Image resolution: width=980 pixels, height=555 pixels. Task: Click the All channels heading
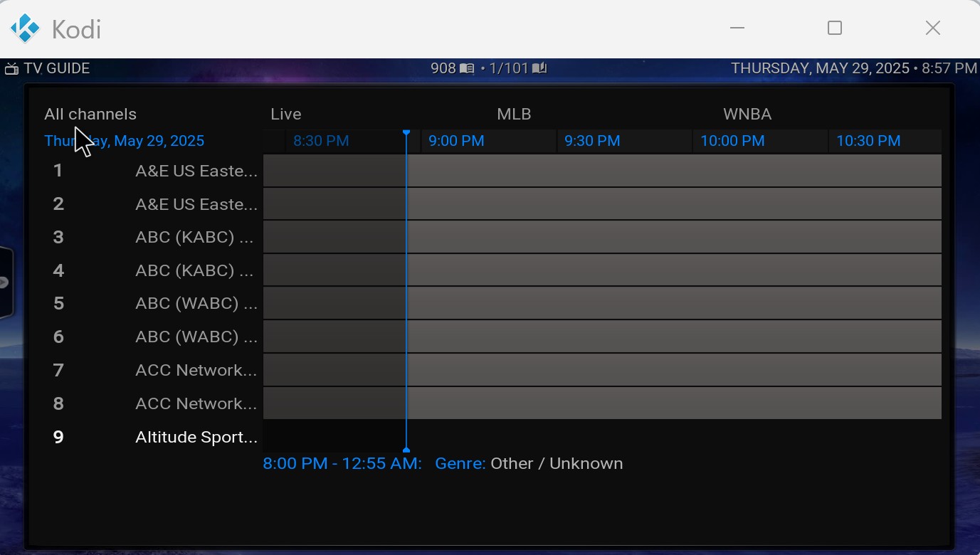point(90,114)
